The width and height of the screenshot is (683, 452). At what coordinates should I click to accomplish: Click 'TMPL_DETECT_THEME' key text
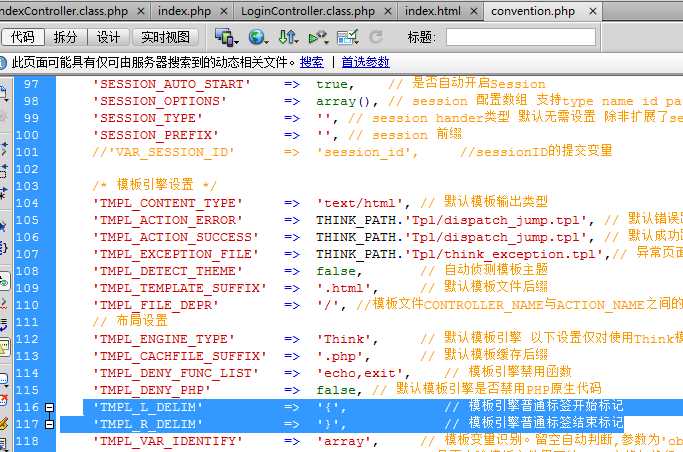[168, 271]
